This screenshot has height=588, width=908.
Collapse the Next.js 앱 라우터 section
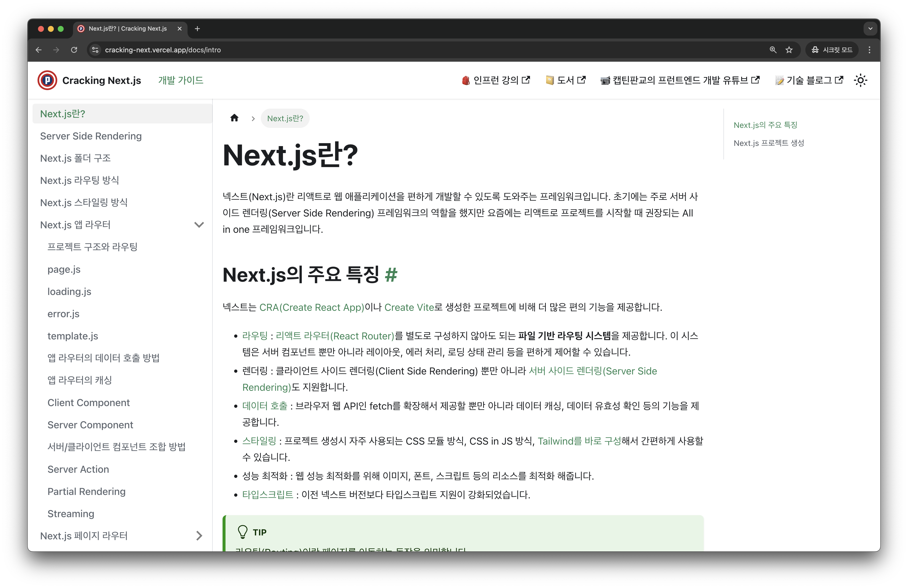(199, 225)
